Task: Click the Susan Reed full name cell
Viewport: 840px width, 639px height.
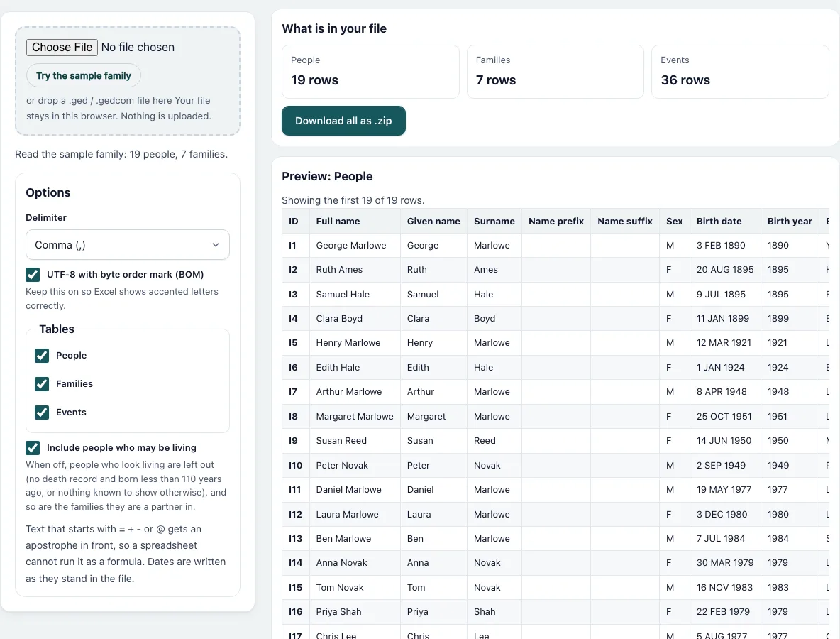Action: (x=355, y=441)
